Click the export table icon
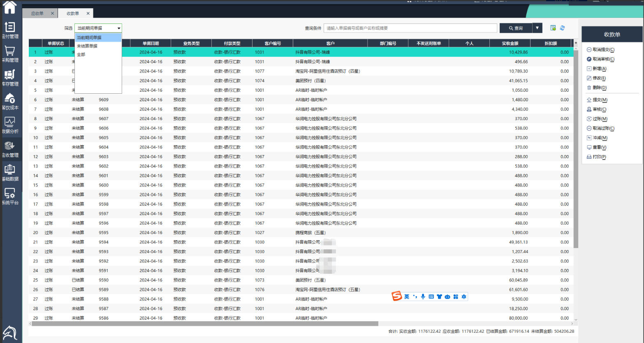 [x=553, y=28]
